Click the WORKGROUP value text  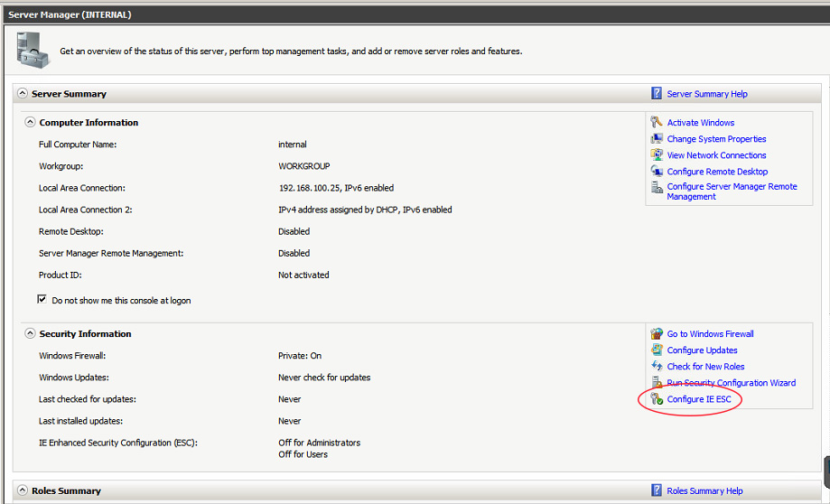pyautogui.click(x=303, y=166)
